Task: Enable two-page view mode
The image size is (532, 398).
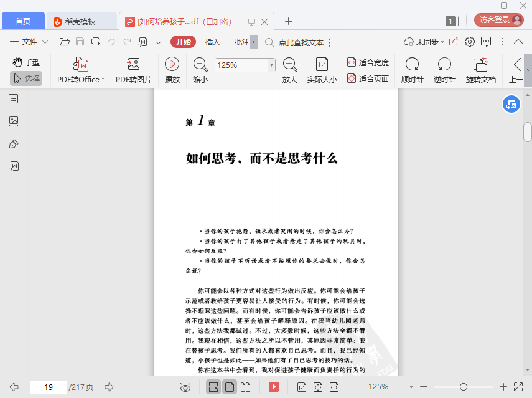Action: pyautogui.click(x=245, y=387)
